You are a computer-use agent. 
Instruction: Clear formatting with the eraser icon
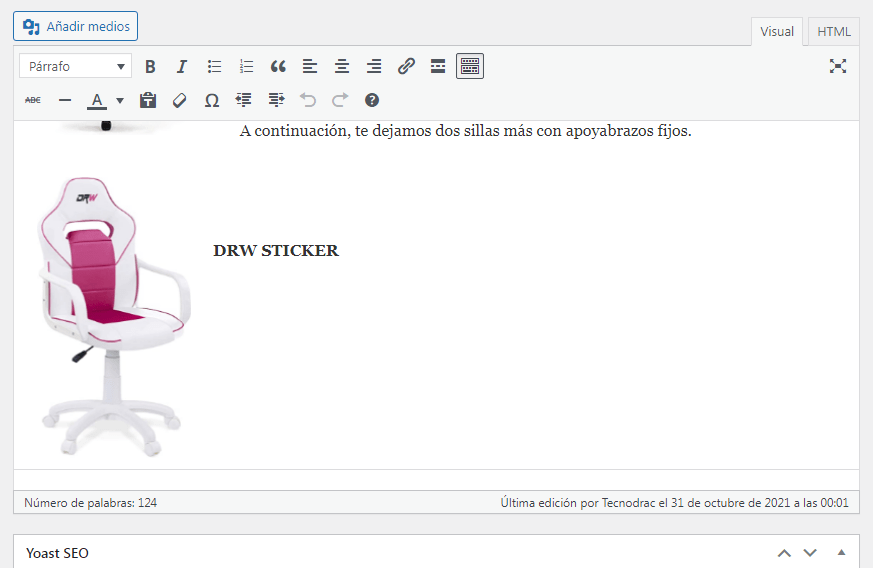(x=179, y=100)
